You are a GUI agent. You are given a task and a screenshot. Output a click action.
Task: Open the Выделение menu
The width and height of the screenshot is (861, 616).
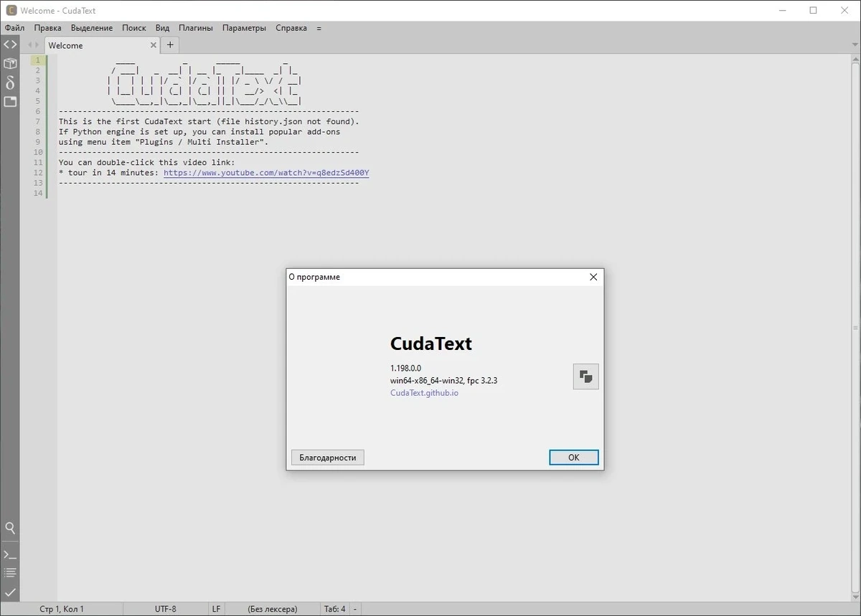92,28
